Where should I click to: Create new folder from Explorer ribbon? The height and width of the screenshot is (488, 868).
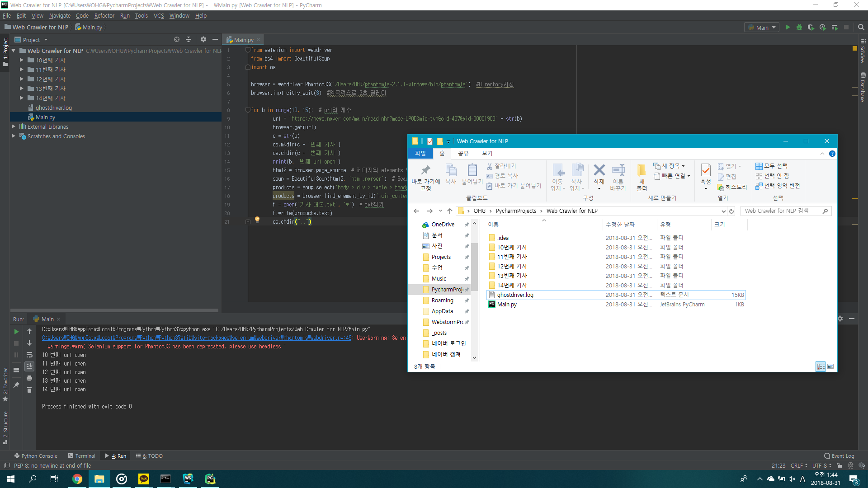pyautogui.click(x=642, y=177)
